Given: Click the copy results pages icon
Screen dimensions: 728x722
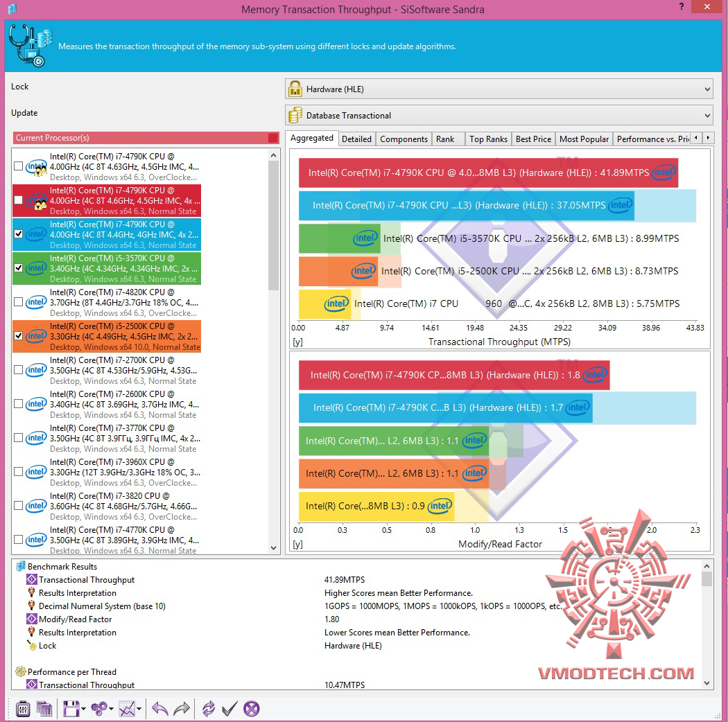Looking at the screenshot, I should click(x=44, y=709).
